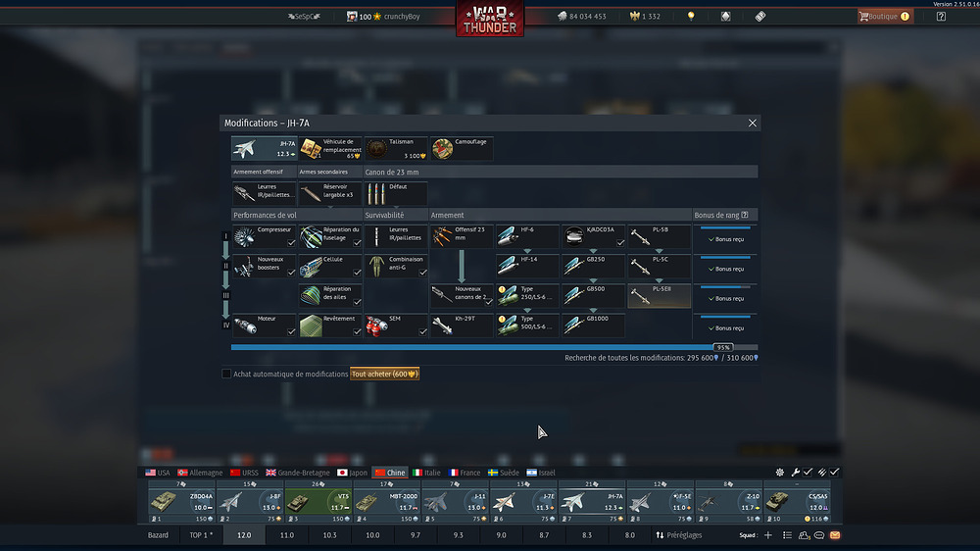
Task: Toggle the Moteur modification checkbox
Action: 291,331
